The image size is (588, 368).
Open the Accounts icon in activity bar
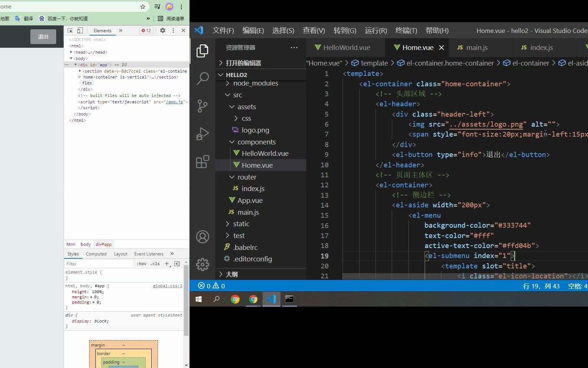(202, 237)
